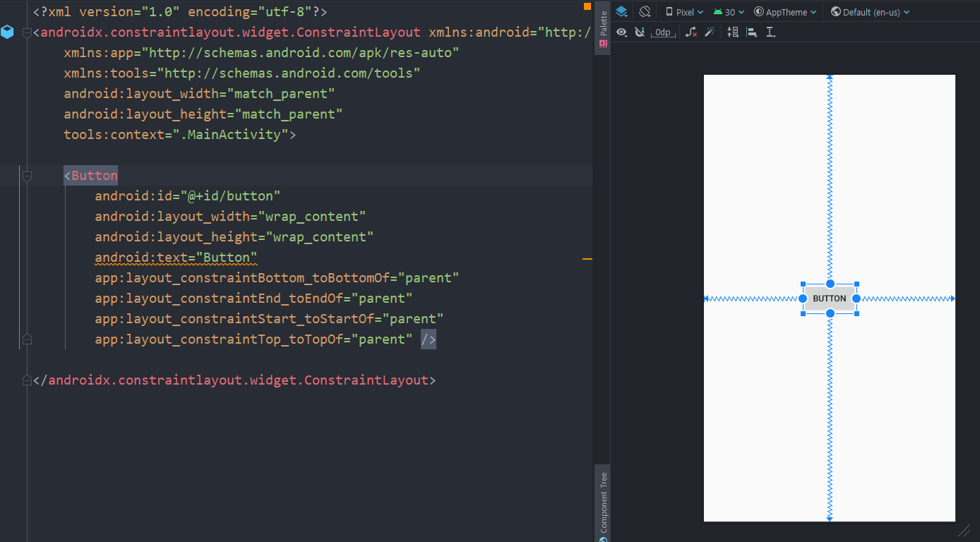
Task: Click the top-right resize handle of button
Action: point(856,284)
